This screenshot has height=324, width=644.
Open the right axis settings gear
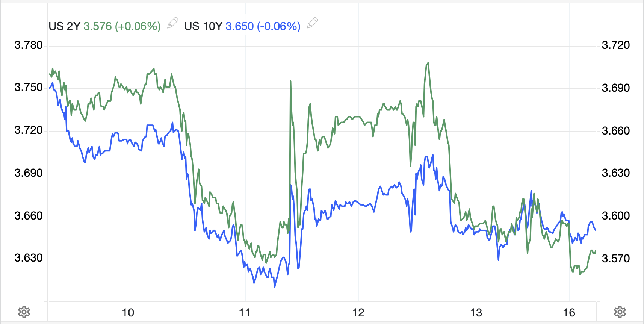[620, 312]
